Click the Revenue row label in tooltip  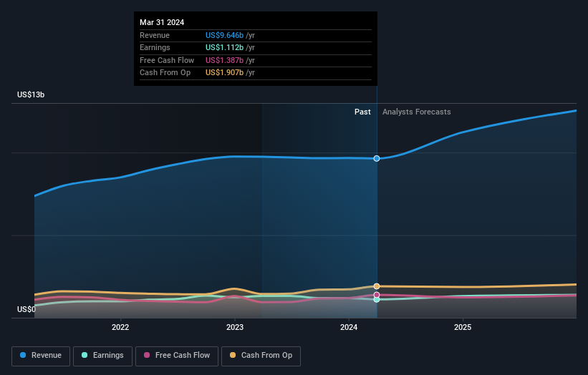click(155, 35)
